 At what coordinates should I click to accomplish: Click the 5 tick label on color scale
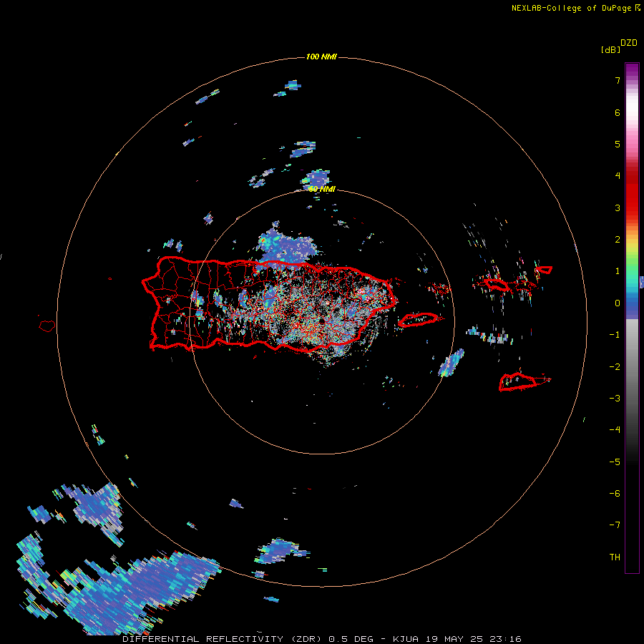[618, 144]
